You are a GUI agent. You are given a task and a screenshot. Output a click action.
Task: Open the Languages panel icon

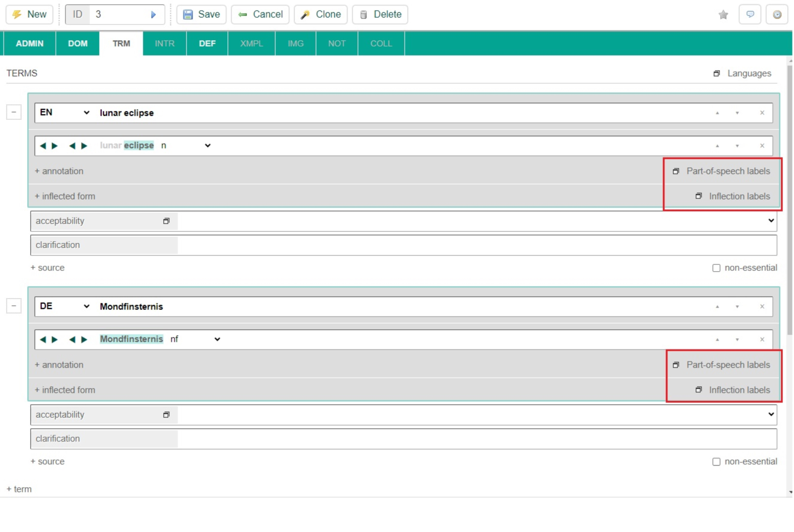pos(717,73)
